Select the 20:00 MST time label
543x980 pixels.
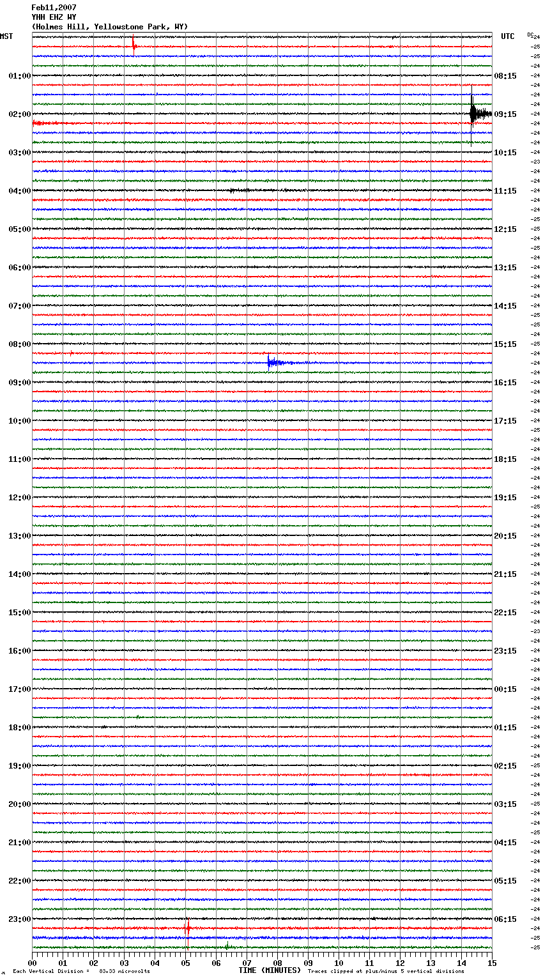[x=19, y=804]
